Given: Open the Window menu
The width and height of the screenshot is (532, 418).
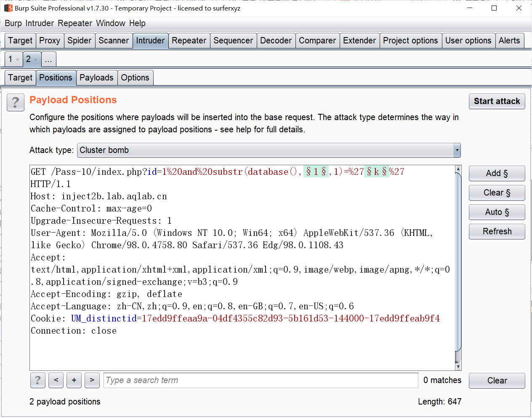Looking at the screenshot, I should click(111, 23).
